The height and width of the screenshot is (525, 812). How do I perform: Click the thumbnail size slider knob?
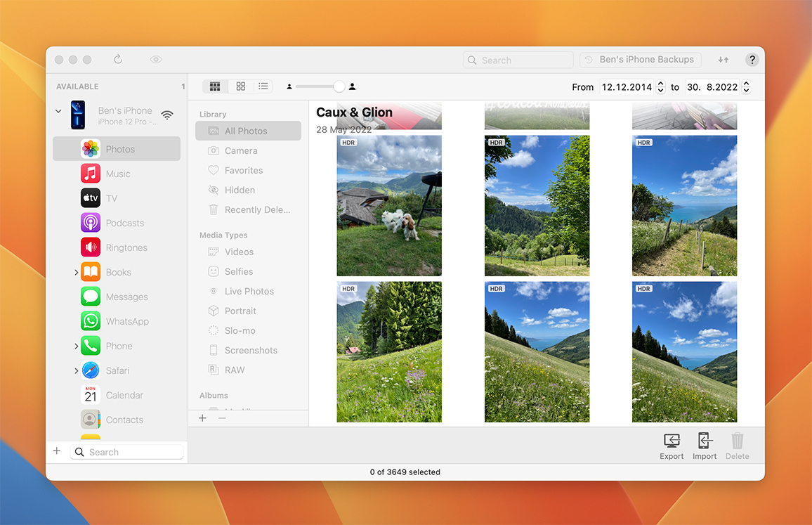click(x=339, y=86)
